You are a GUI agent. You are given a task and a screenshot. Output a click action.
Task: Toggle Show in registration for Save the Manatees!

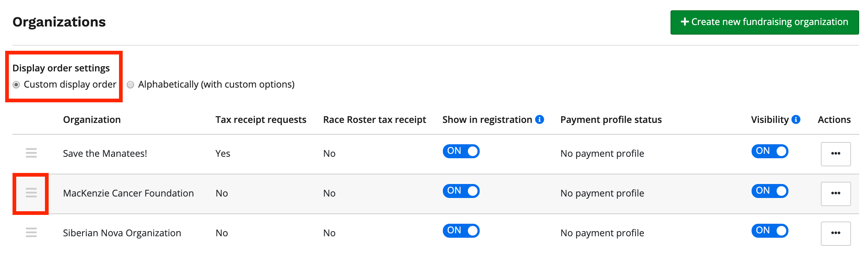coord(461,151)
